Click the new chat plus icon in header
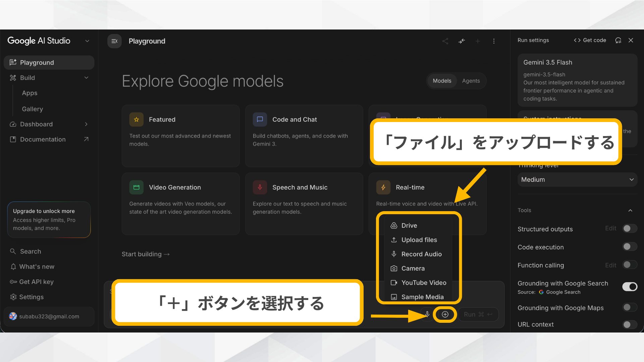The width and height of the screenshot is (644, 362). [478, 41]
